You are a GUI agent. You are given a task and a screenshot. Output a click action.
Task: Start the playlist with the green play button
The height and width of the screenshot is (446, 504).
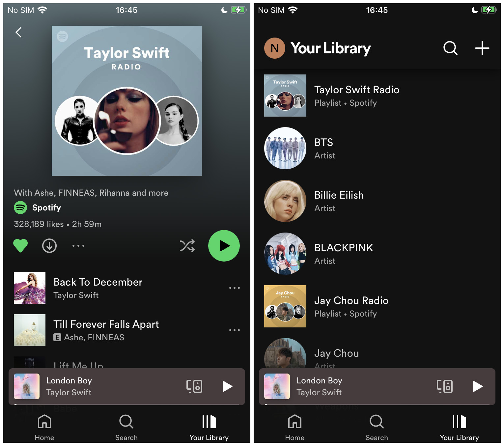click(224, 246)
